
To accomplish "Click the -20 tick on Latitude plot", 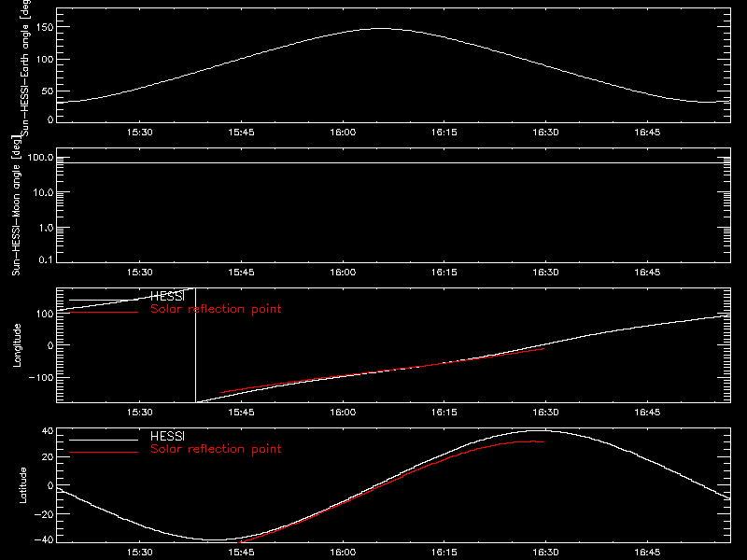I will [x=44, y=514].
